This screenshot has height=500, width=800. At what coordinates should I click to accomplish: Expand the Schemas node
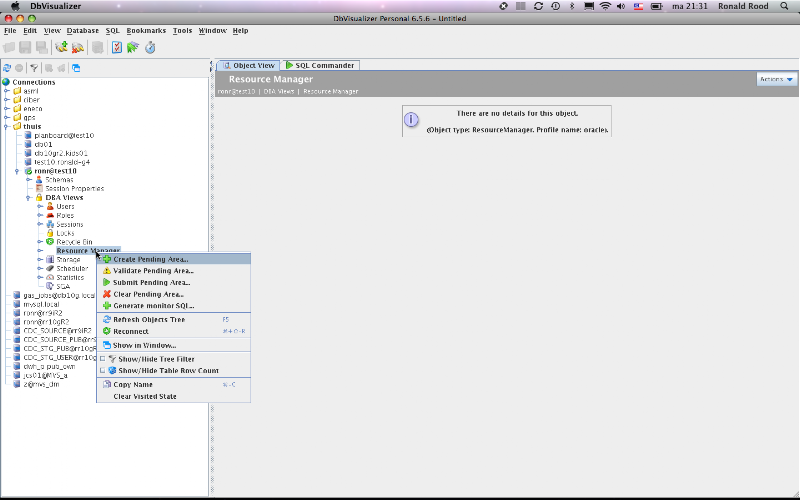(29, 180)
